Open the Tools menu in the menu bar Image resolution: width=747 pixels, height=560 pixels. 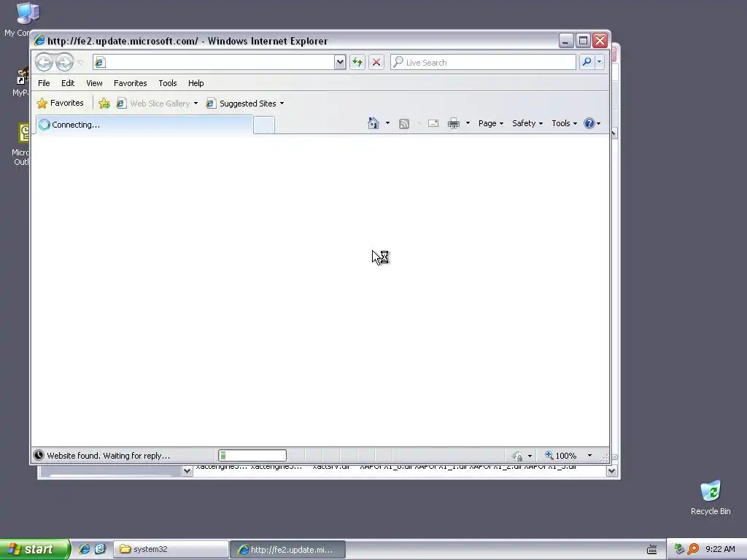(x=168, y=83)
